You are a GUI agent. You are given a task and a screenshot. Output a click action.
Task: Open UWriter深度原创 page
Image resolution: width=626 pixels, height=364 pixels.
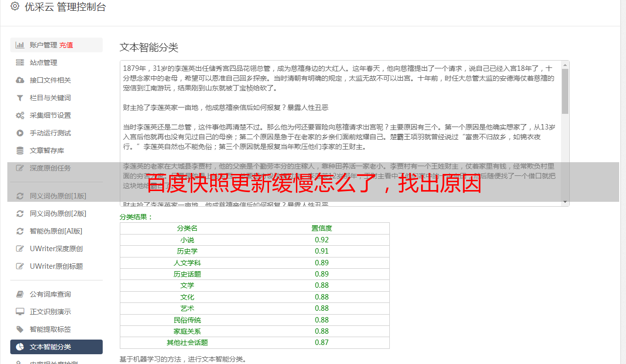(x=56, y=249)
